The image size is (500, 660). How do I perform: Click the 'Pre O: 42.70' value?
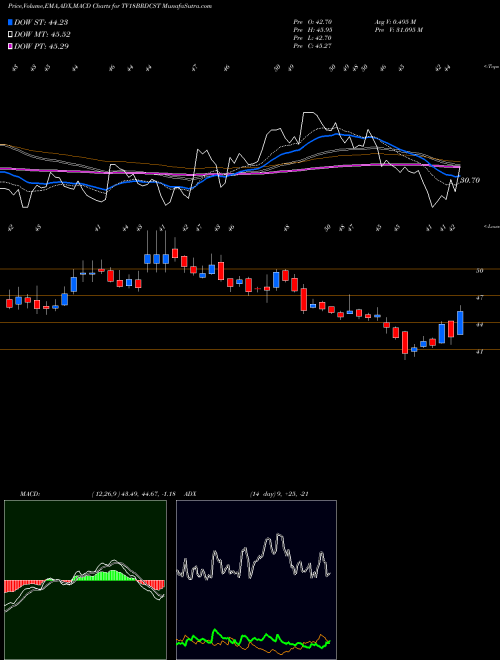click(313, 22)
